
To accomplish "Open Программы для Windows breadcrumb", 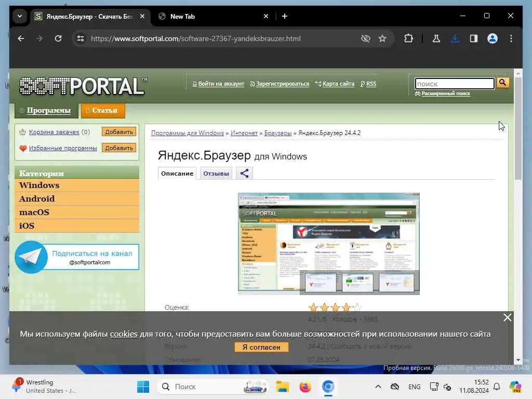I will 187,133.
